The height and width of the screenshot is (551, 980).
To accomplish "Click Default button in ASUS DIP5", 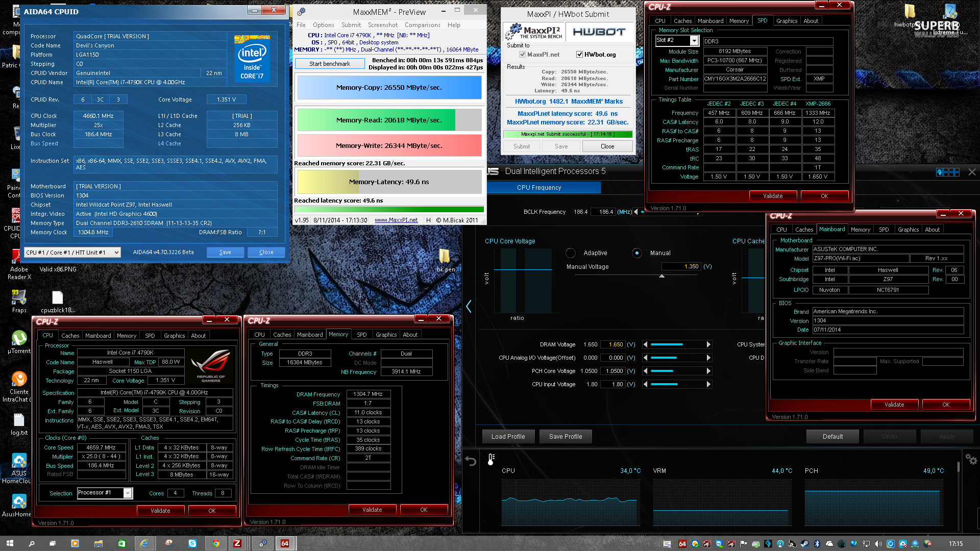I will click(x=833, y=437).
